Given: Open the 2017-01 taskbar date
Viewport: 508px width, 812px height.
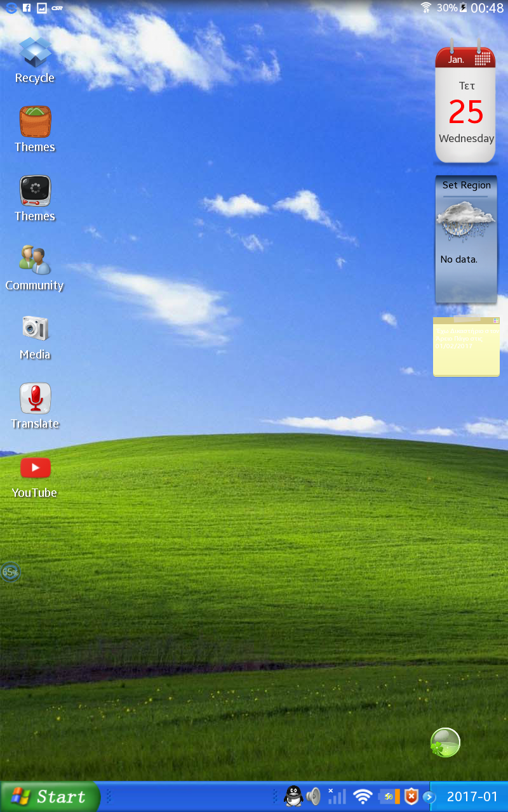Looking at the screenshot, I should pyautogui.click(x=472, y=797).
